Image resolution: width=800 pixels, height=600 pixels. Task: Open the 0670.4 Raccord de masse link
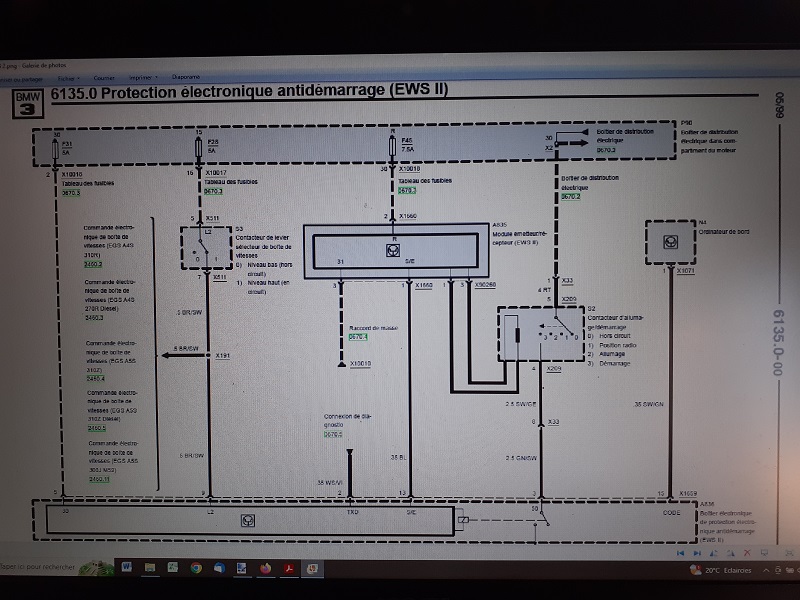point(358,337)
